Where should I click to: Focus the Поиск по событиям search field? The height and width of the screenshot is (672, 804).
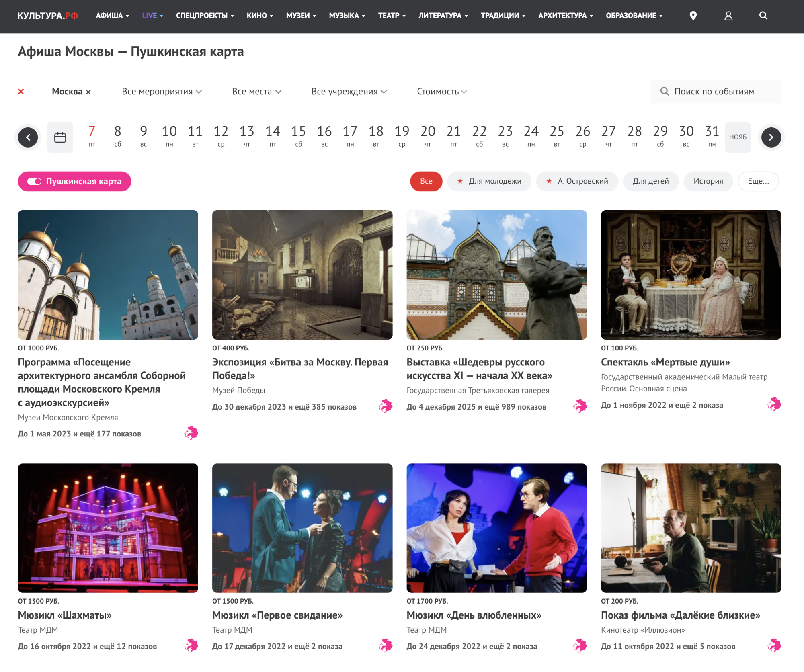716,92
